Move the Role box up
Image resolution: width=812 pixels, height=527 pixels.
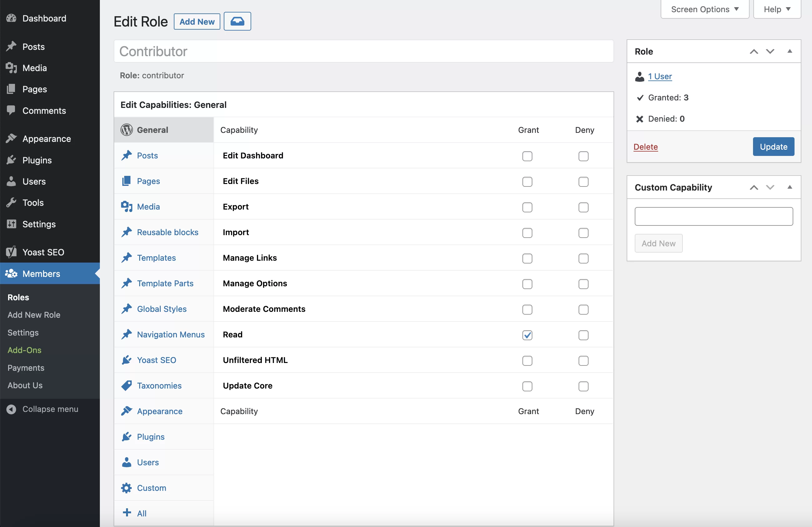[x=754, y=51]
